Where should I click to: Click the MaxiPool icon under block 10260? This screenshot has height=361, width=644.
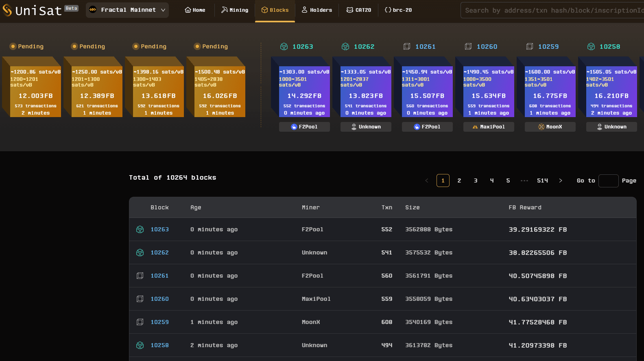pyautogui.click(x=475, y=127)
